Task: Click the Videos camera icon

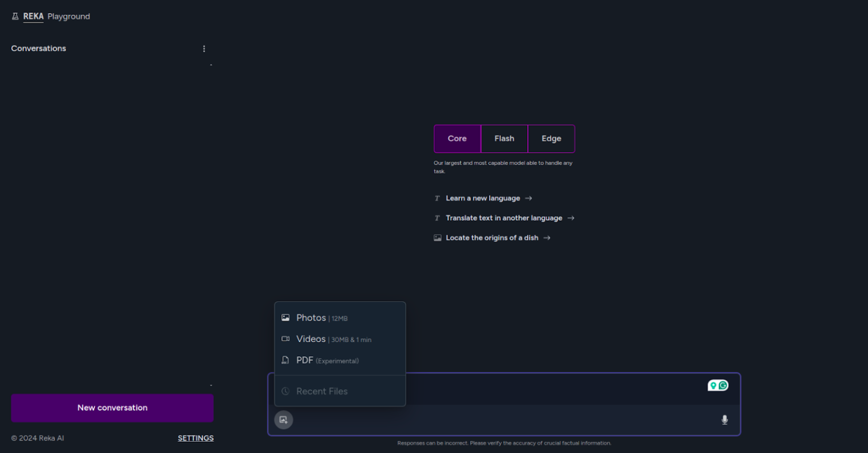Action: tap(286, 339)
